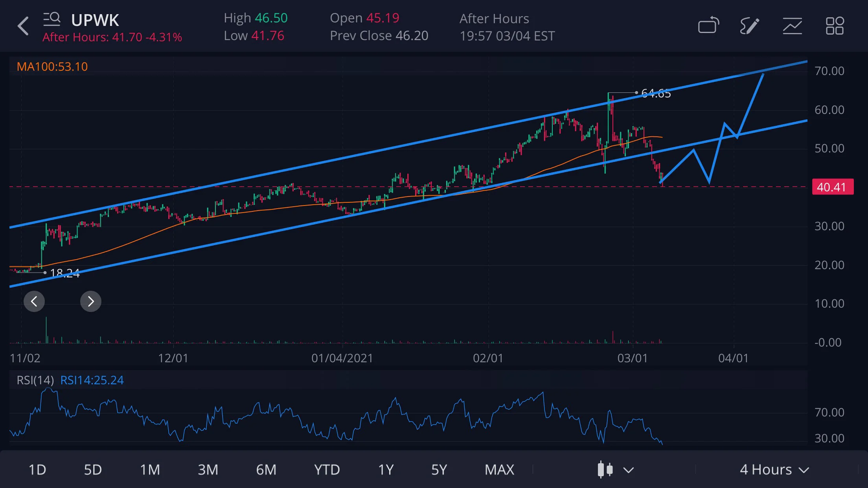Screen dimensions: 868x488
Task: Expand the 4 Hours interval dropdown
Action: click(774, 470)
